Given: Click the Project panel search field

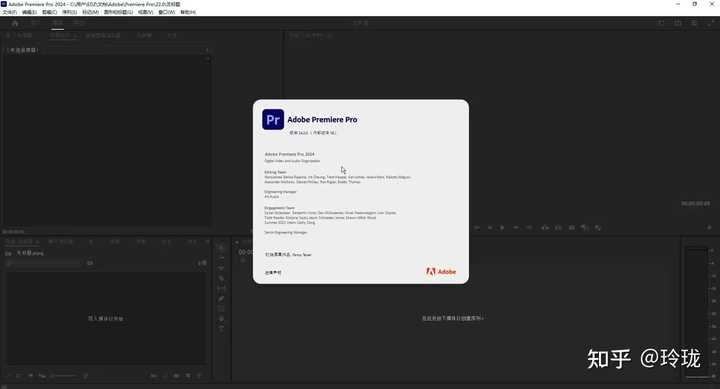Looking at the screenshot, I should 44,263.
